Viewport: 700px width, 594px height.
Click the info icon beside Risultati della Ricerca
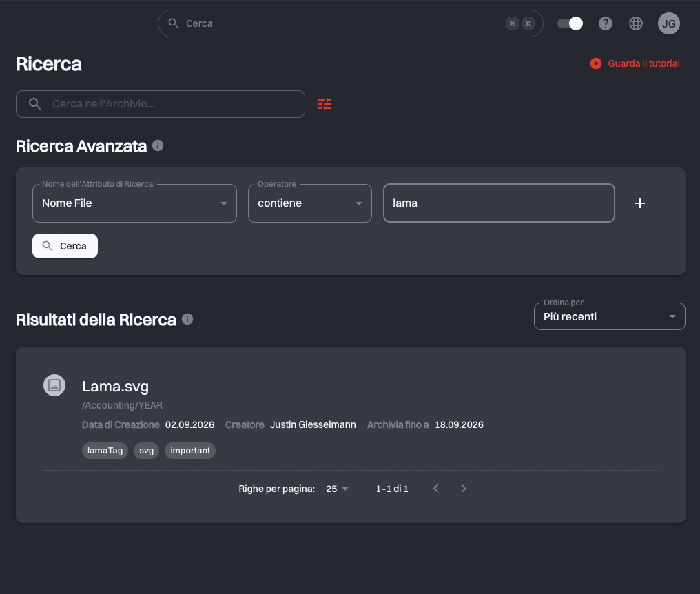(187, 319)
